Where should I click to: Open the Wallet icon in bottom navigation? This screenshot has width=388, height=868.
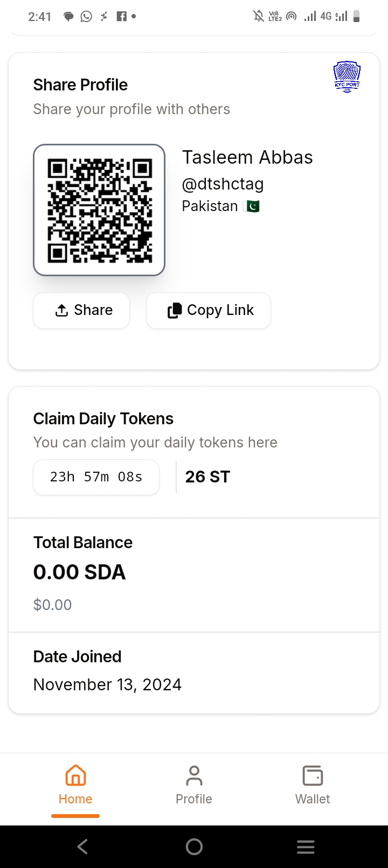click(313, 776)
